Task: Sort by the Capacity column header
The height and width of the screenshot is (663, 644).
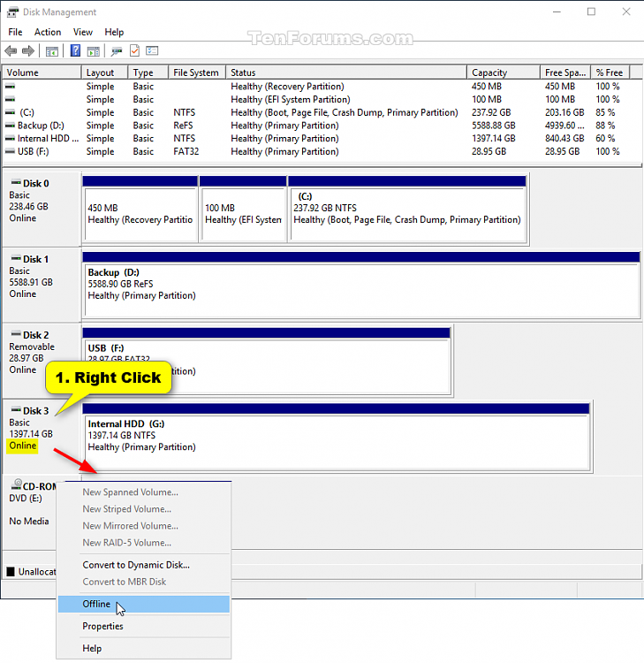Action: (504, 72)
